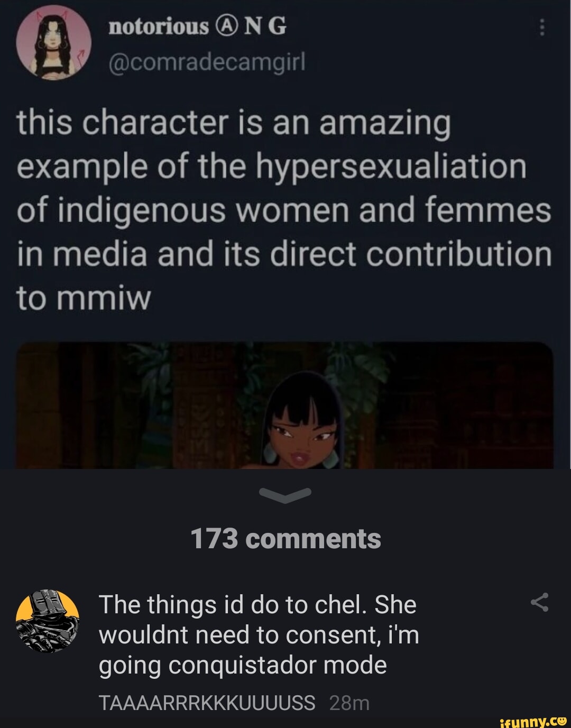Open the tweet author's profile avatar
This screenshot has height=728, width=571.
click(x=53, y=43)
